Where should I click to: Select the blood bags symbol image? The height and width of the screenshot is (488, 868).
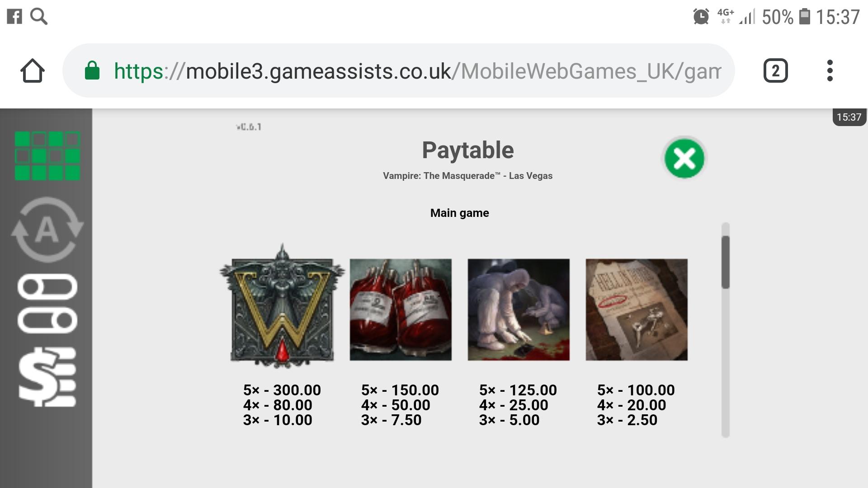tap(401, 310)
